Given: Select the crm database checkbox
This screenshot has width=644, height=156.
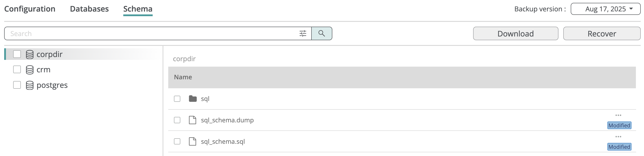Looking at the screenshot, I should [x=17, y=69].
